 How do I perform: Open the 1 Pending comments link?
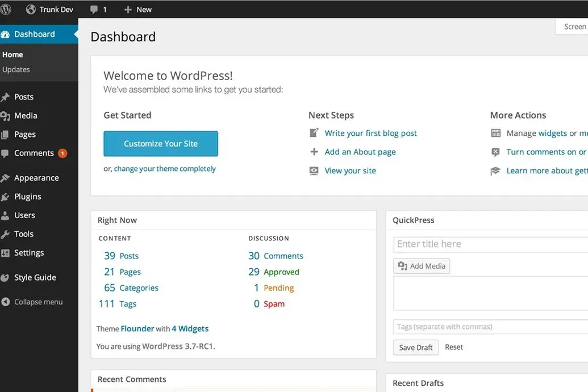(274, 288)
